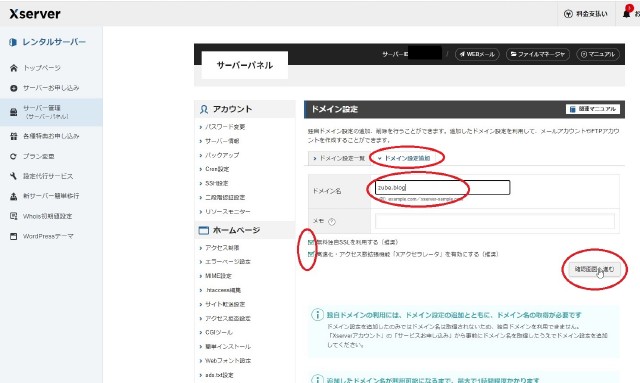Open WEBメール from the header
The image size is (640, 383).
coord(477,54)
